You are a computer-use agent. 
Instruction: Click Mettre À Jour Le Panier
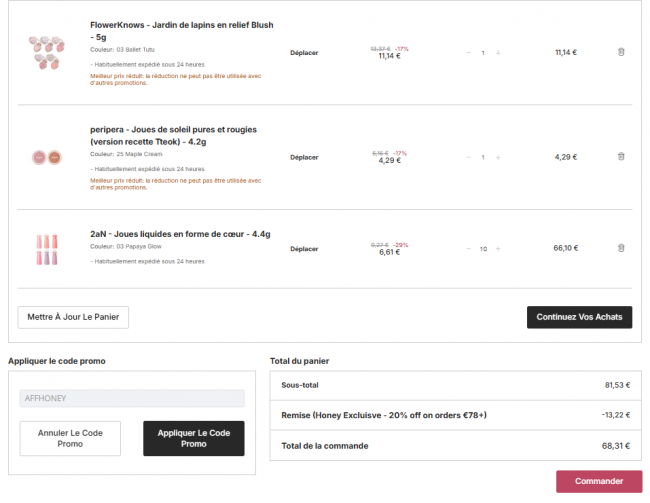(73, 317)
